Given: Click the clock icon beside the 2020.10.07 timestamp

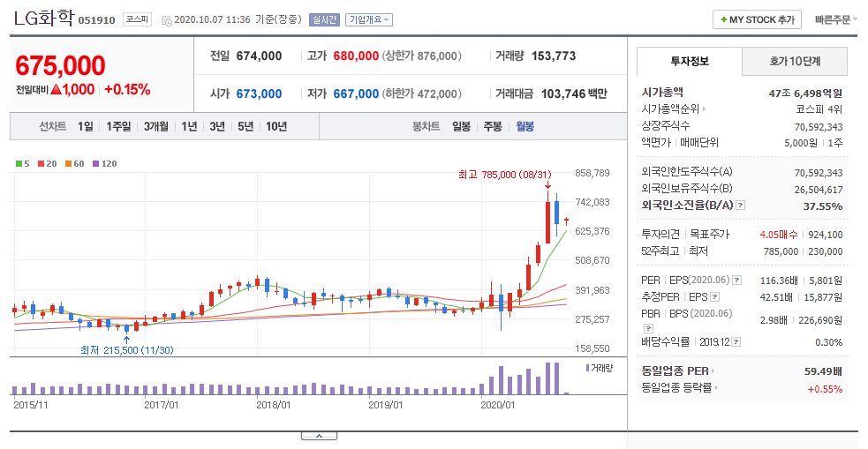Looking at the screenshot, I should click(166, 20).
